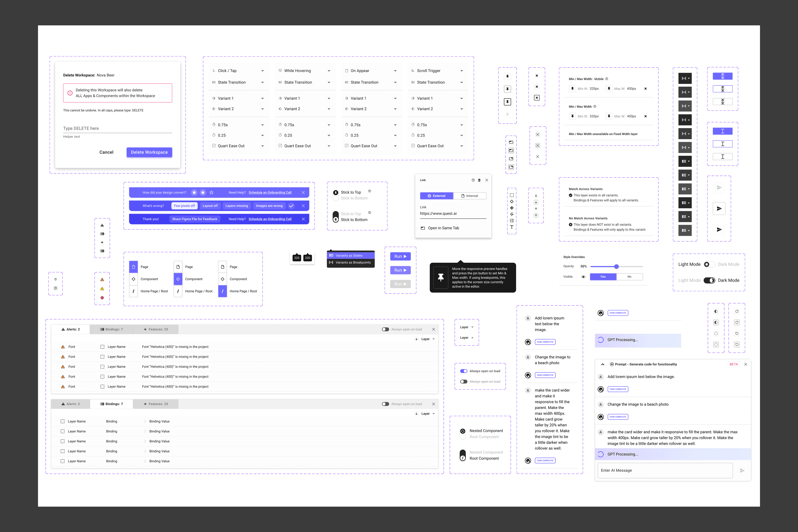Click the highlighted Page document icon

[x=133, y=267]
